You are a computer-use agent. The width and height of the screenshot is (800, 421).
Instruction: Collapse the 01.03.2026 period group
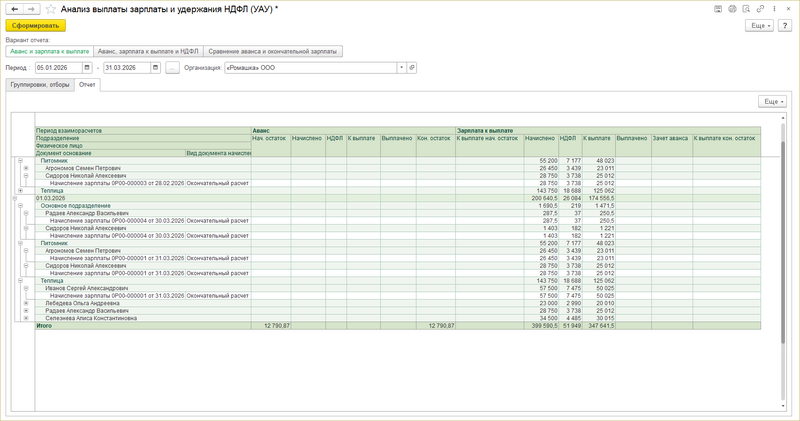[15, 198]
